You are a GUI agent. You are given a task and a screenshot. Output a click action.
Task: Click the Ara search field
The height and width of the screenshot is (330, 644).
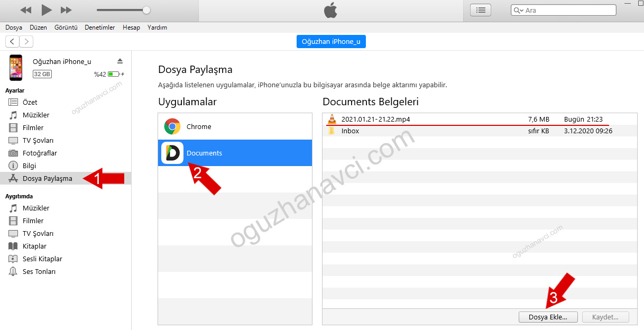[x=563, y=10]
